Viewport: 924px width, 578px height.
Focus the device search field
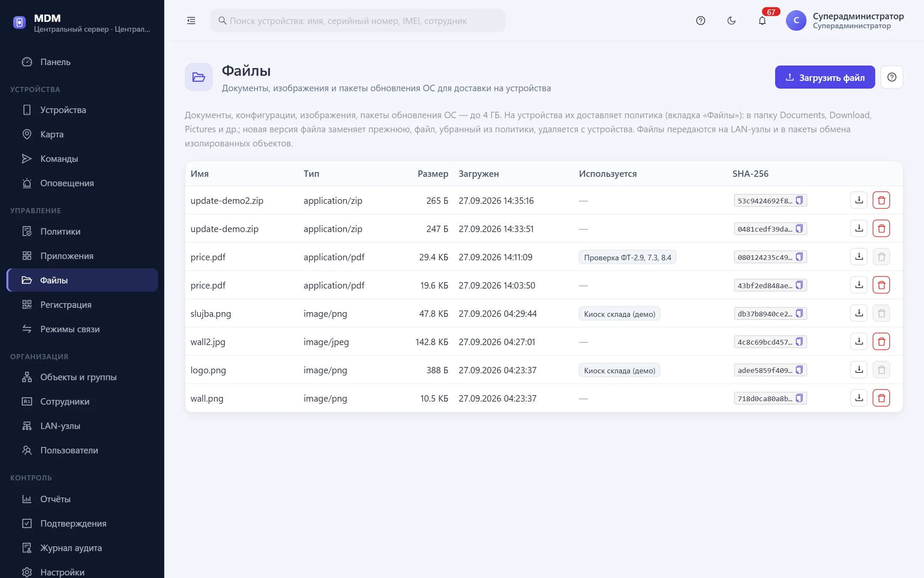[358, 21]
